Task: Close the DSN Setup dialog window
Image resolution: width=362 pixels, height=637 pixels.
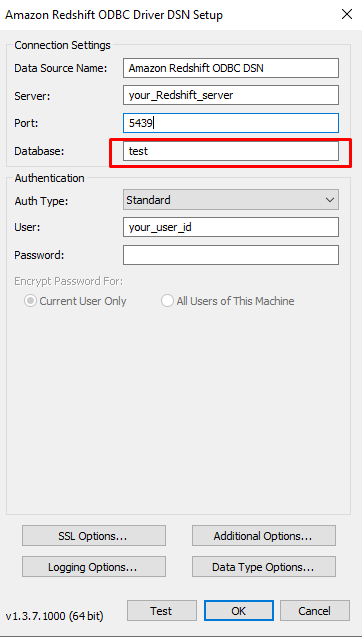Action: pyautogui.click(x=347, y=15)
